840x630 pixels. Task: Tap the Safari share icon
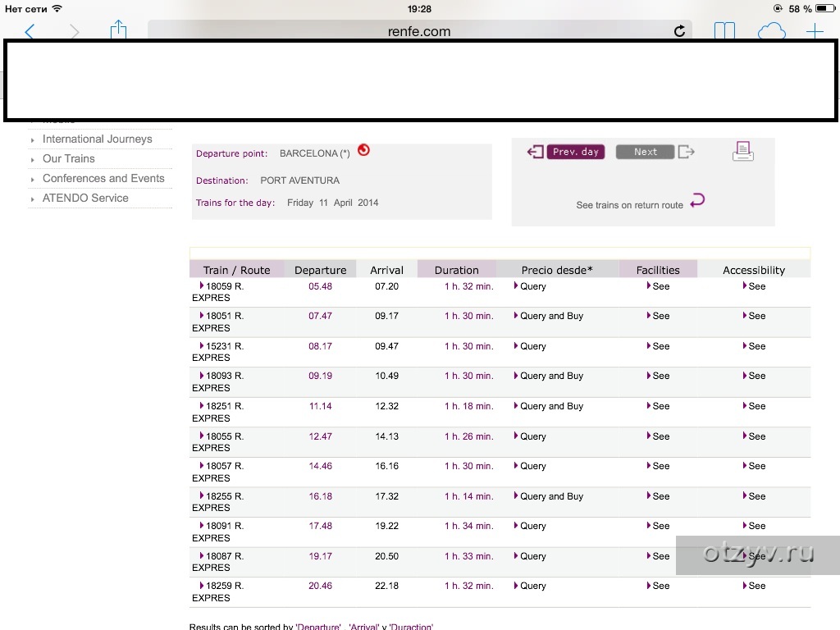[119, 30]
